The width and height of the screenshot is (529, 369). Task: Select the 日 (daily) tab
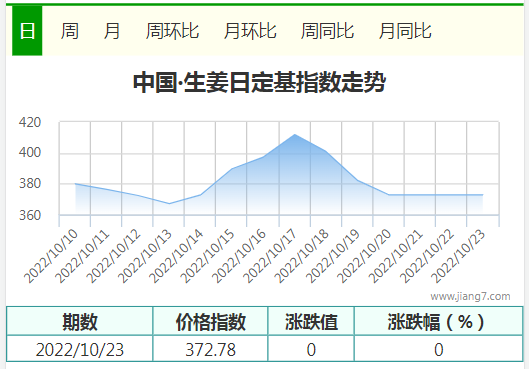pos(27,31)
